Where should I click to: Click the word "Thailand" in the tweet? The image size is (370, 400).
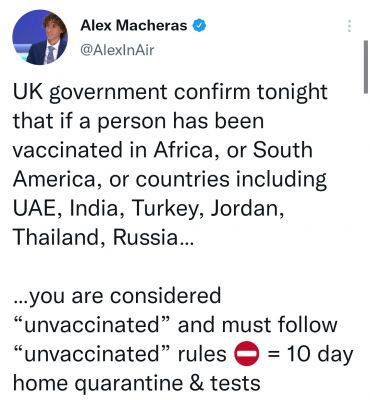point(59,237)
